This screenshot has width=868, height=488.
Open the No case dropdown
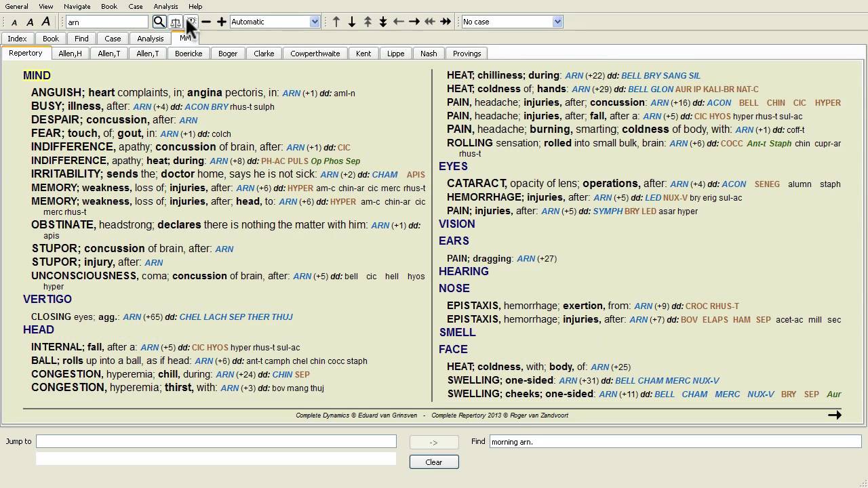point(512,22)
